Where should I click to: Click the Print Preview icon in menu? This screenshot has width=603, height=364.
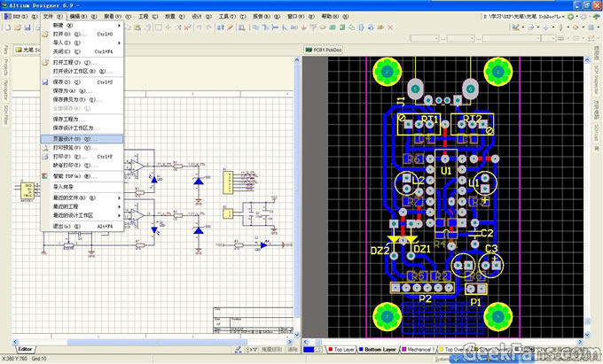(45, 147)
